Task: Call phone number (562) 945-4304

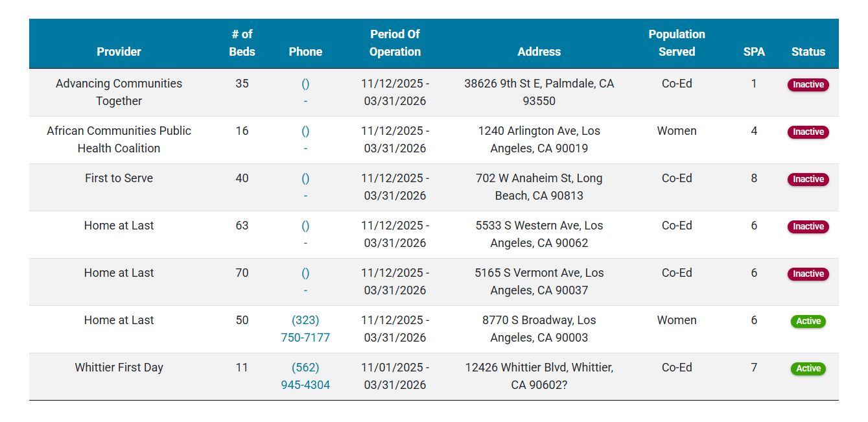Action: tap(305, 376)
